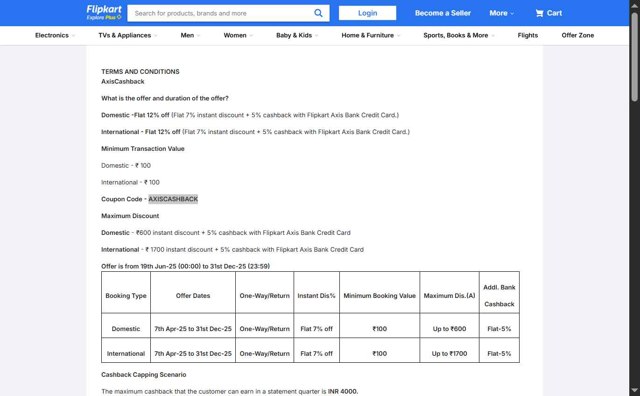Click the shopping cart icon
This screenshot has width=640, height=396.
pyautogui.click(x=539, y=13)
